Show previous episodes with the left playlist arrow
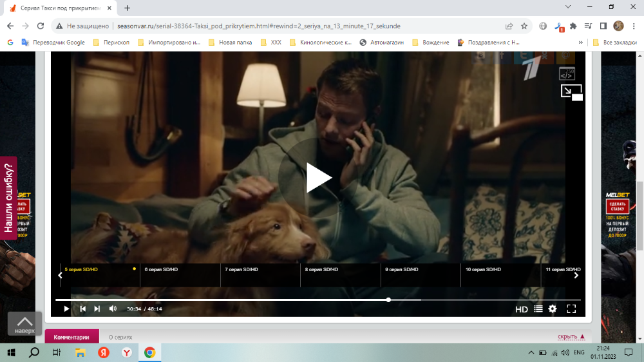 [x=60, y=275]
